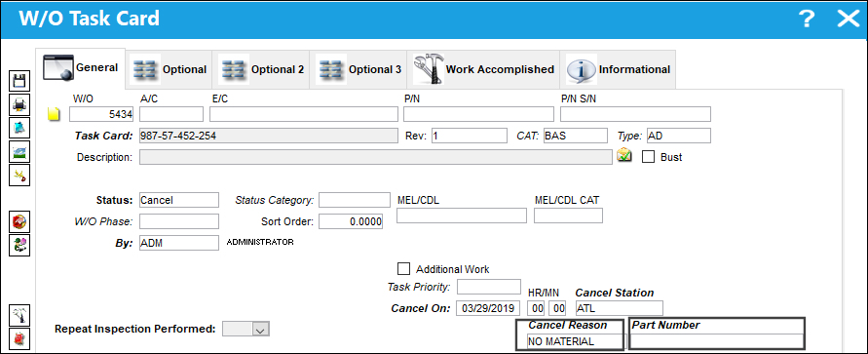The image size is (868, 354).
Task: Click the notes icon next to Description field
Action: click(624, 156)
